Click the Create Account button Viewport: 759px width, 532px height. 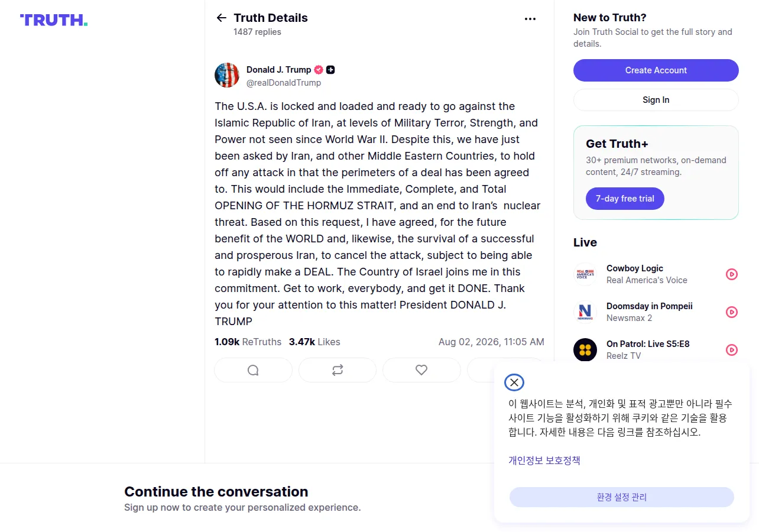pos(656,70)
